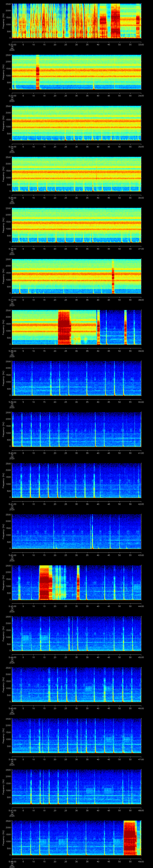Image resolution: width=153 pixels, height=868 pixels.
Task: Click the 33:00 end label of the first spectrogram
Action: [x=141, y=44]
